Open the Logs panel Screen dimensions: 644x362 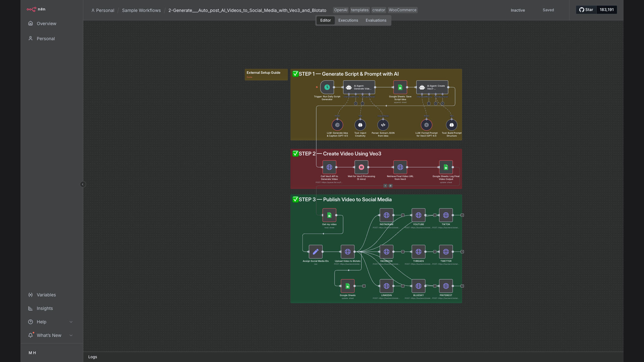93,357
